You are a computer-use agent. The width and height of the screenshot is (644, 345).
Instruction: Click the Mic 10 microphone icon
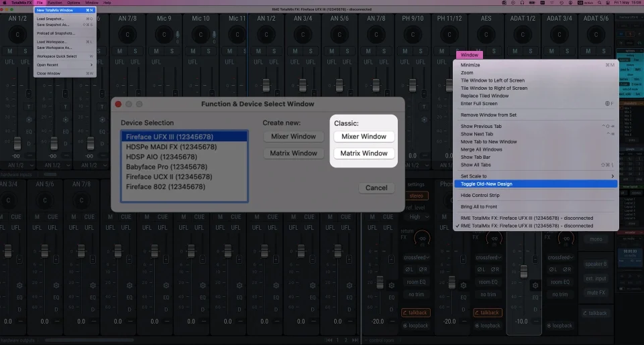tap(214, 34)
